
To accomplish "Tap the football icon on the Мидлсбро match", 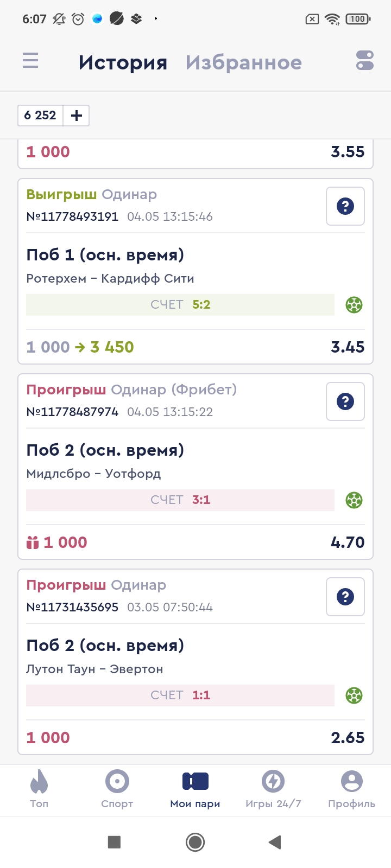I will [354, 500].
